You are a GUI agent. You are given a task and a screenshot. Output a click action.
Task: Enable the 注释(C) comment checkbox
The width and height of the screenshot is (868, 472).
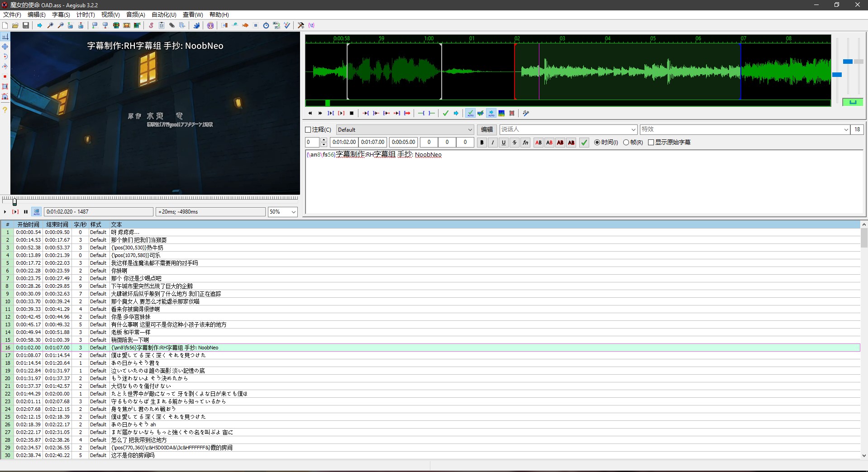pos(308,129)
